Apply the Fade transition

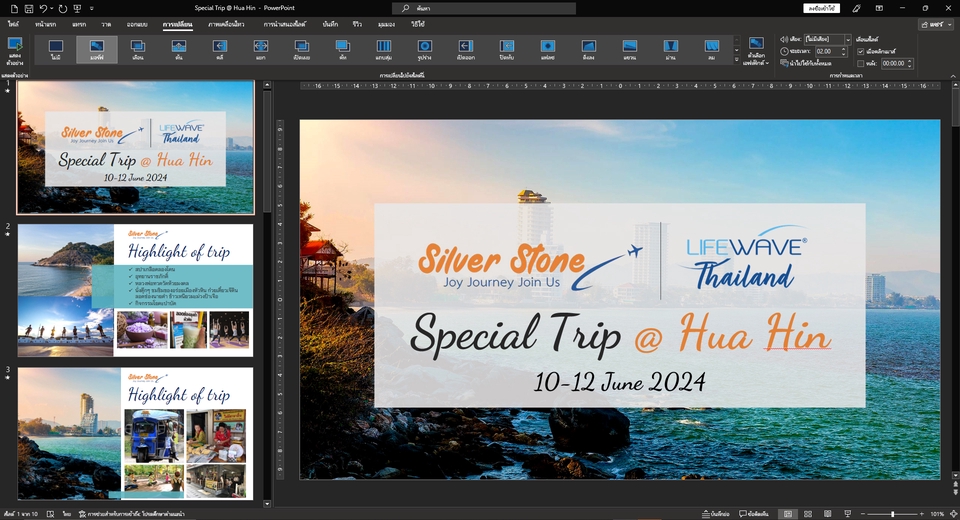click(x=138, y=50)
